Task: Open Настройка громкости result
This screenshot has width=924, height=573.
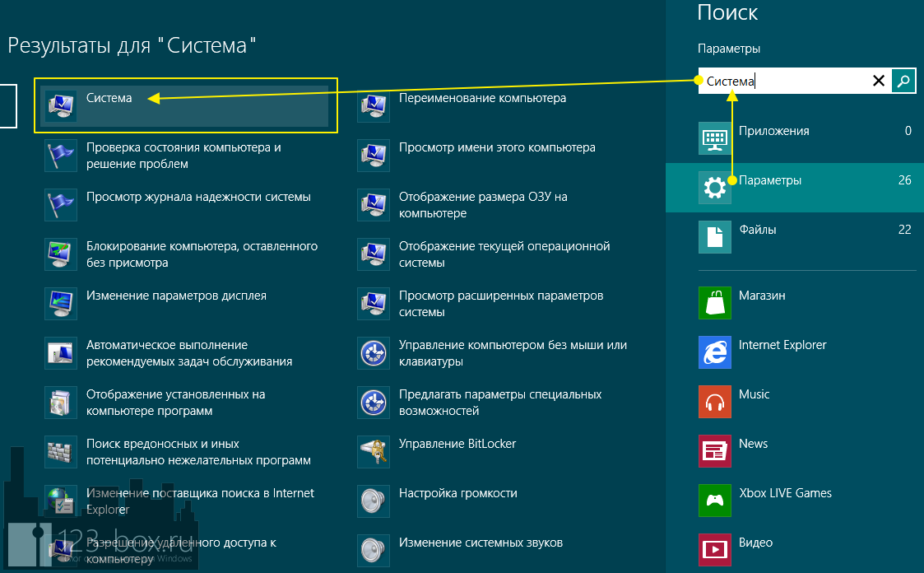Action: coord(457,493)
